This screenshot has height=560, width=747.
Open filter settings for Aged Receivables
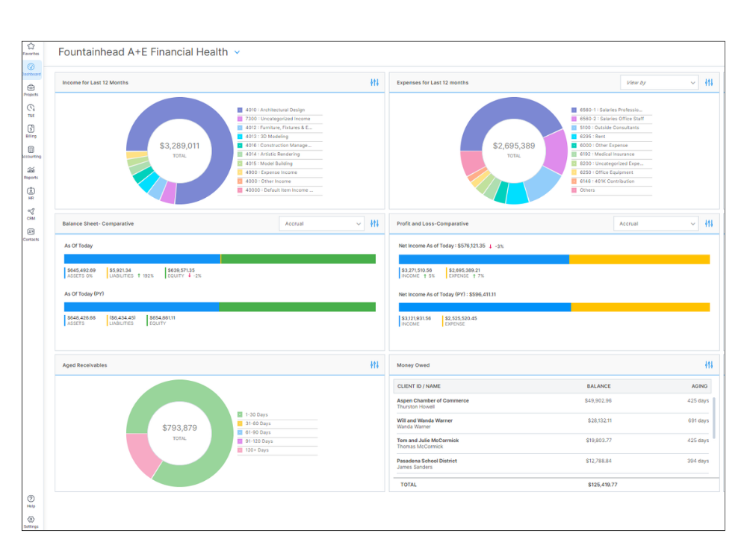point(374,365)
